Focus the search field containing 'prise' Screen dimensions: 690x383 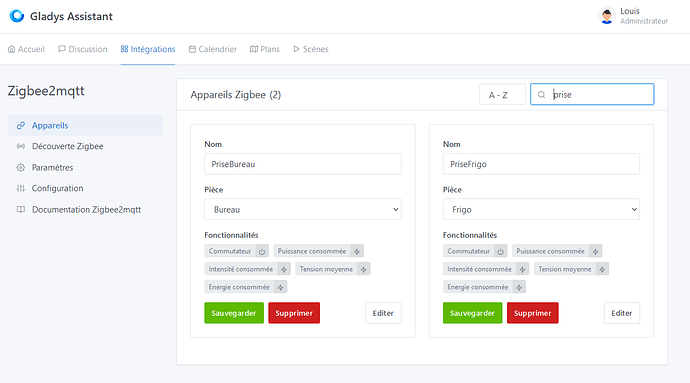[x=592, y=94]
